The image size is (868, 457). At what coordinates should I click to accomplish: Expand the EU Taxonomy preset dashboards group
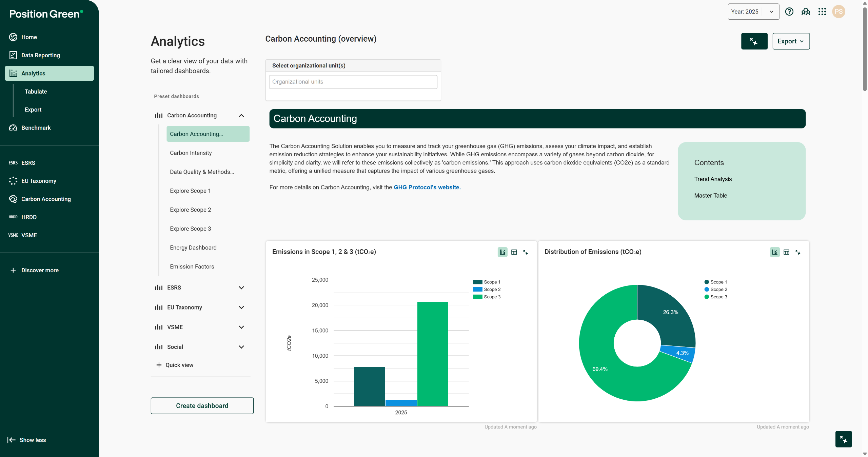241,307
